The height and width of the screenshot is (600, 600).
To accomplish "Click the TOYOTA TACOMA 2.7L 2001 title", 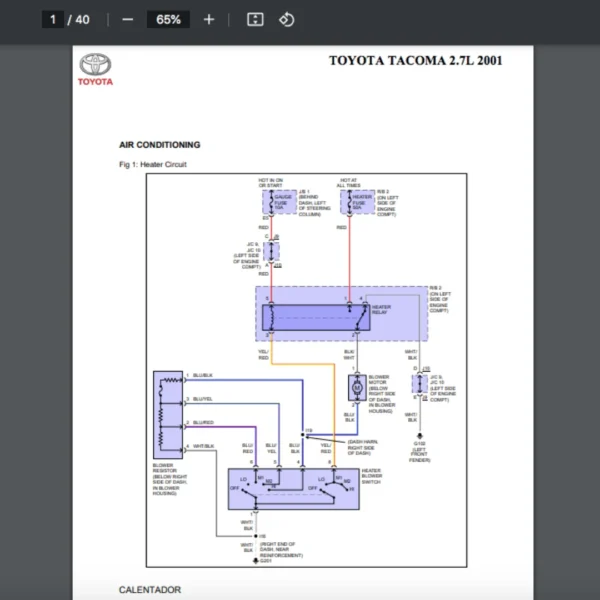I will [x=415, y=61].
